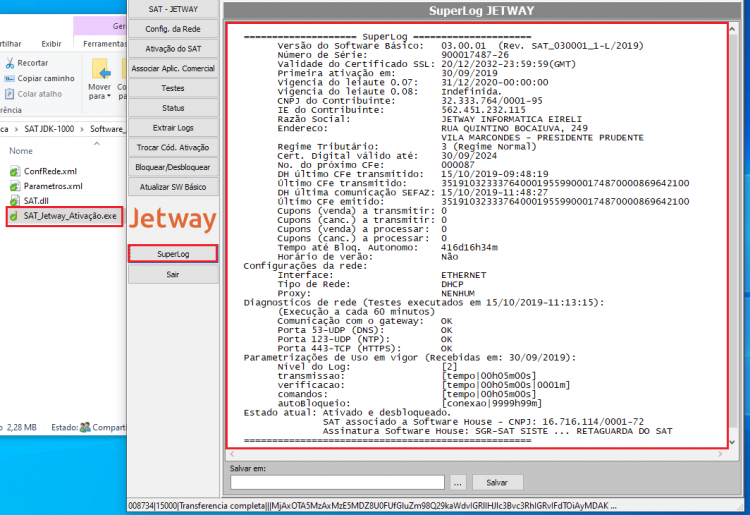Click the horizontal scroll left arrow
The image size is (750, 515).
click(x=232, y=454)
